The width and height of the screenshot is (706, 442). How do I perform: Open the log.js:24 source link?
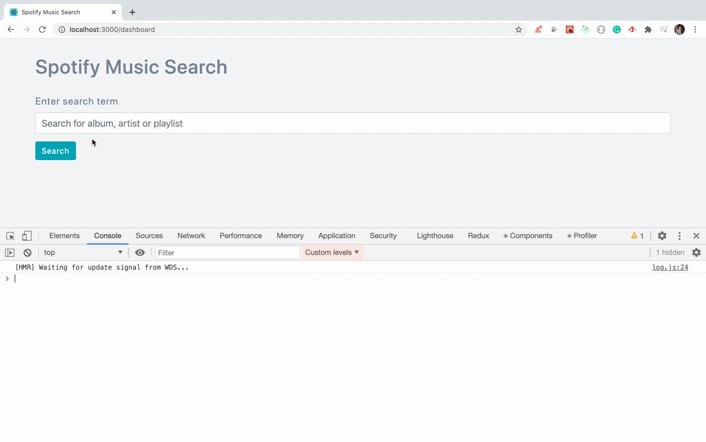(x=670, y=267)
